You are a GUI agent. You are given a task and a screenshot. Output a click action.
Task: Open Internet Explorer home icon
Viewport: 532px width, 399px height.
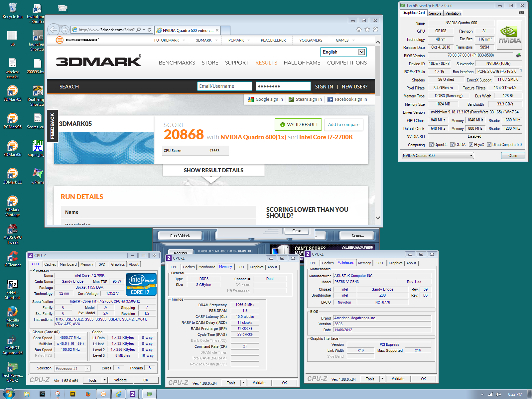[359, 29]
